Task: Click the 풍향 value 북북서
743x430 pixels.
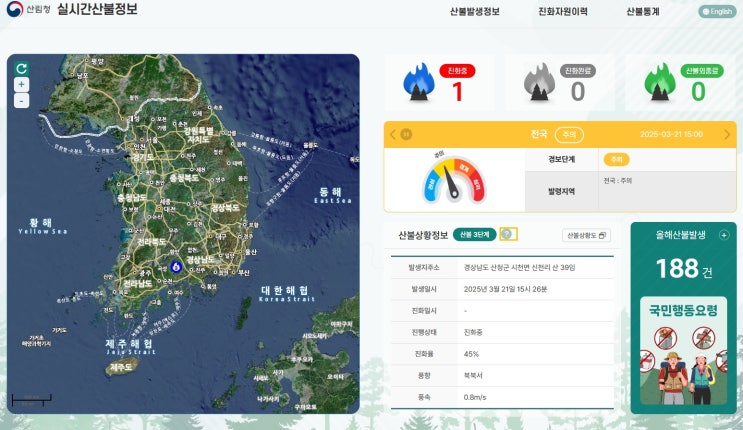Action: point(473,375)
